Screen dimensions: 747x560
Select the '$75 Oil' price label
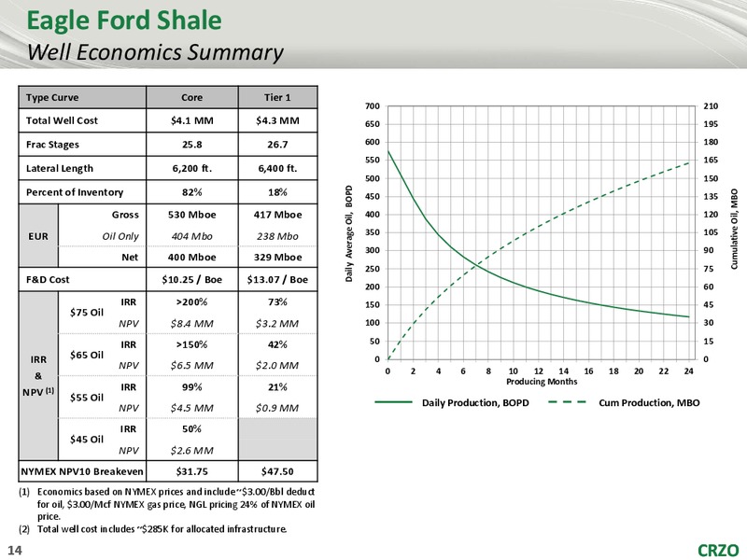87,313
